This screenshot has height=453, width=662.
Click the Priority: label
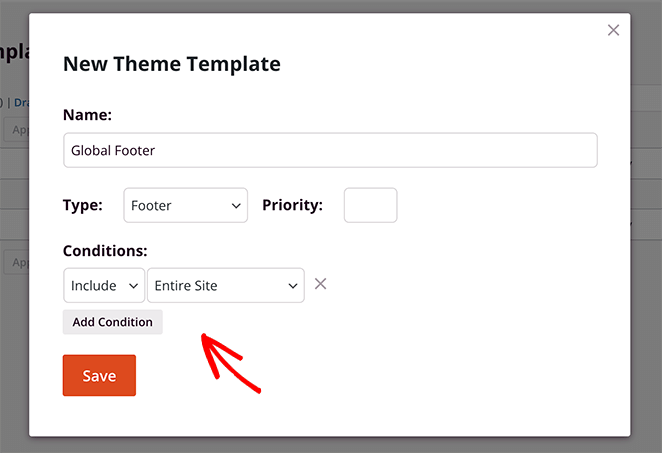pyautogui.click(x=292, y=205)
